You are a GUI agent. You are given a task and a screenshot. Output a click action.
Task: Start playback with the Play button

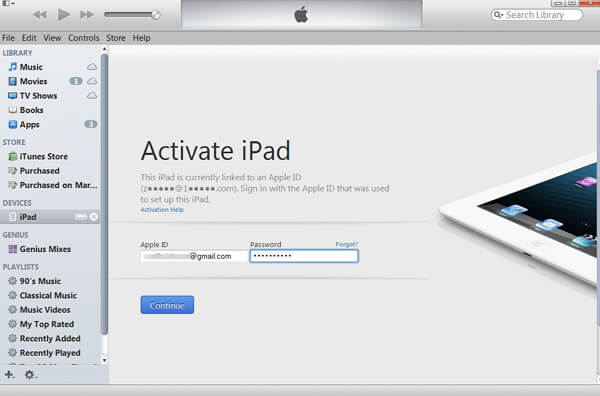click(64, 15)
